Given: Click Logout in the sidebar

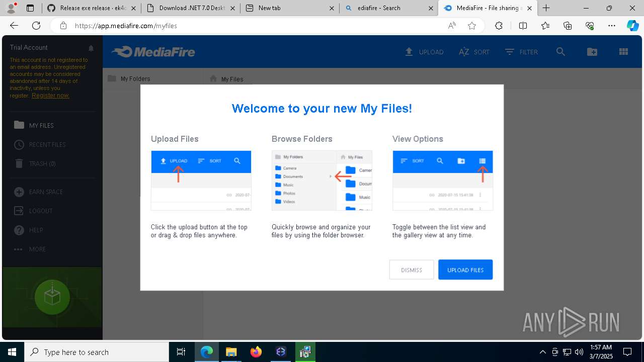Looking at the screenshot, I should pyautogui.click(x=33, y=211).
